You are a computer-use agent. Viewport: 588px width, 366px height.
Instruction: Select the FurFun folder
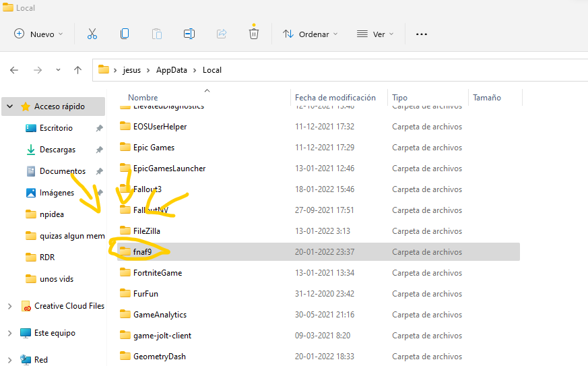pyautogui.click(x=145, y=294)
